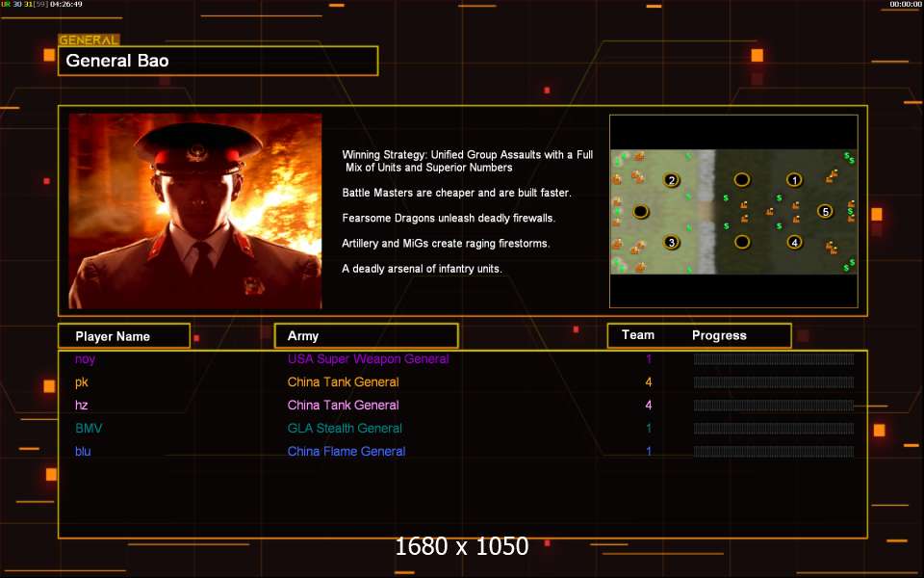Click the yellow GENERAL label tab

(x=89, y=40)
